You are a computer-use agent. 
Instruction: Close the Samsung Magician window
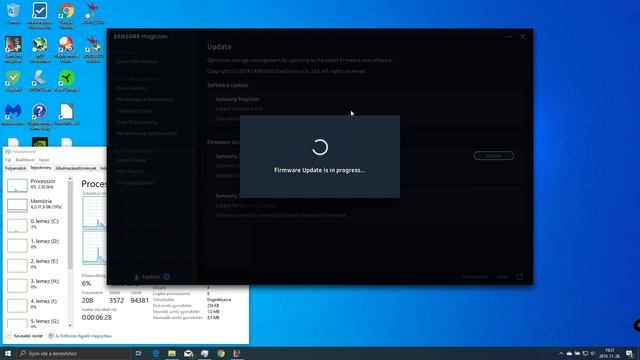523,37
